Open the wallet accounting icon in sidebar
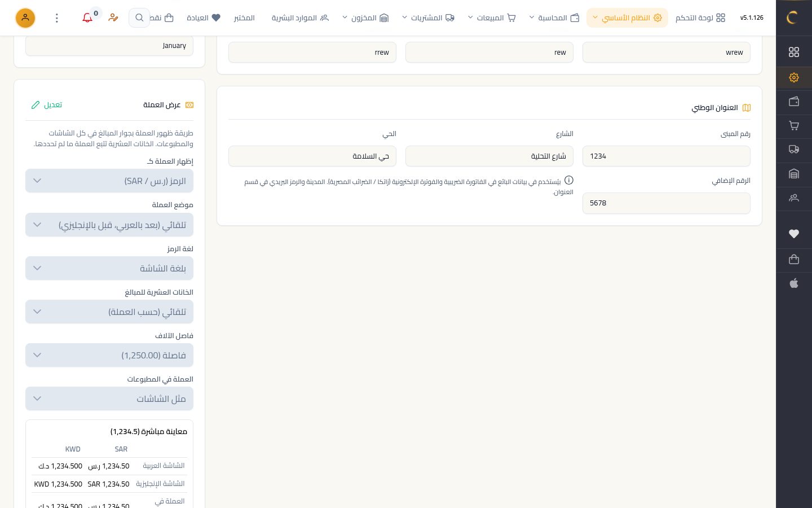This screenshot has width=812, height=508. coord(794,102)
